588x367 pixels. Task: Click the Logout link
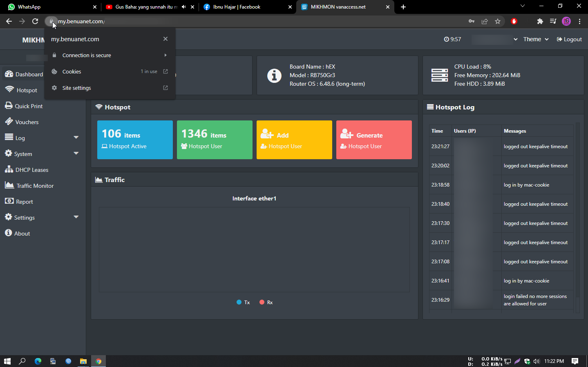pyautogui.click(x=569, y=39)
